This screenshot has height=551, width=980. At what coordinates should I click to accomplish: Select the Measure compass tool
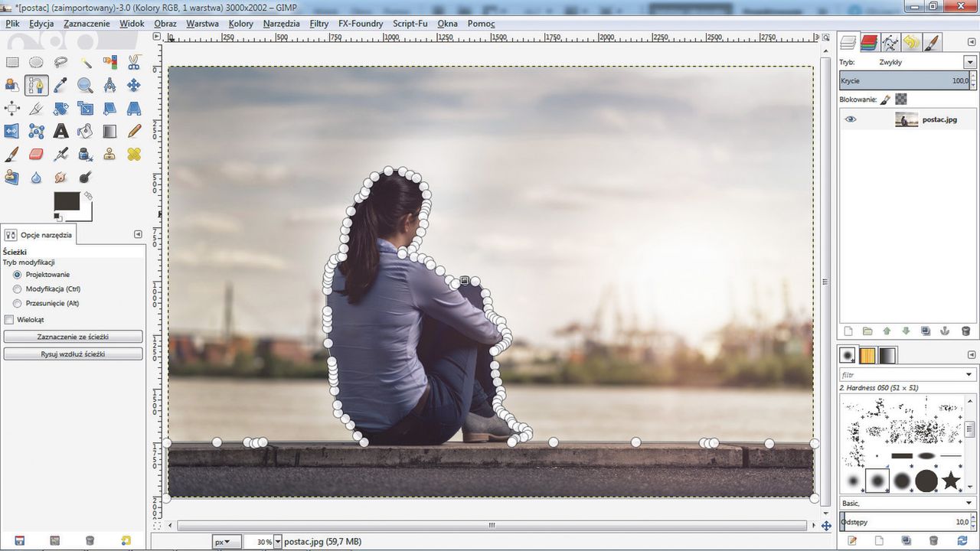click(x=109, y=85)
